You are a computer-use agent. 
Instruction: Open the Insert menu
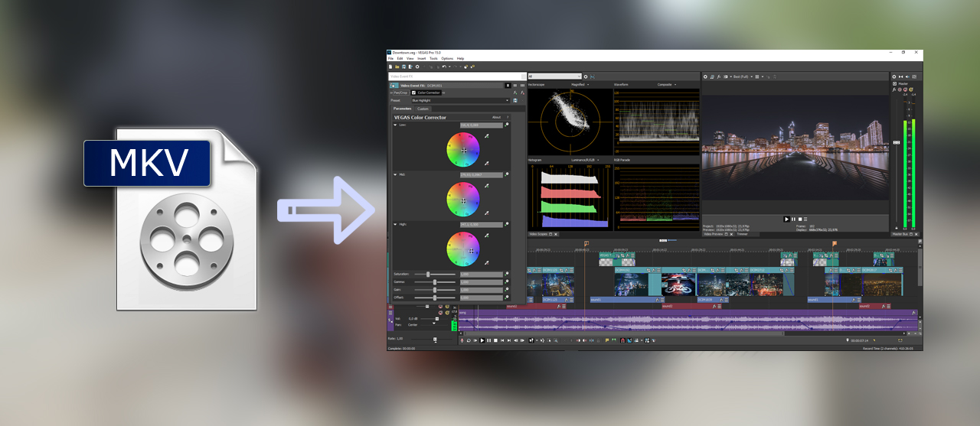[422, 58]
